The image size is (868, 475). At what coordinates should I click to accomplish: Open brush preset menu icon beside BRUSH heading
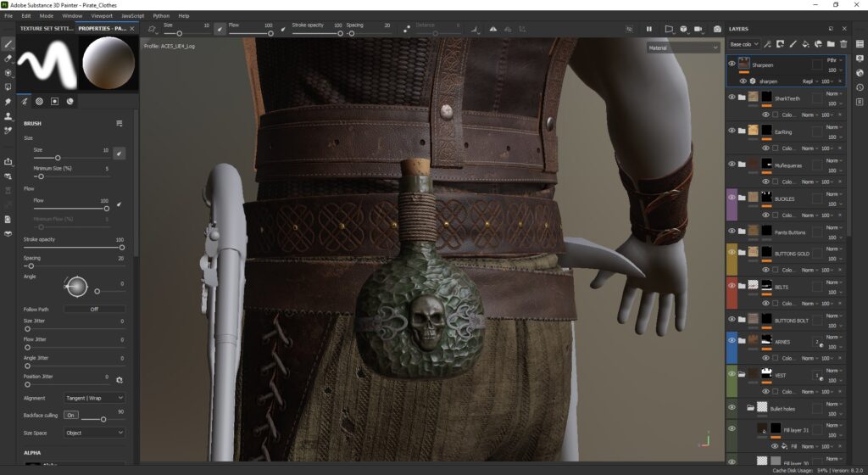click(119, 124)
